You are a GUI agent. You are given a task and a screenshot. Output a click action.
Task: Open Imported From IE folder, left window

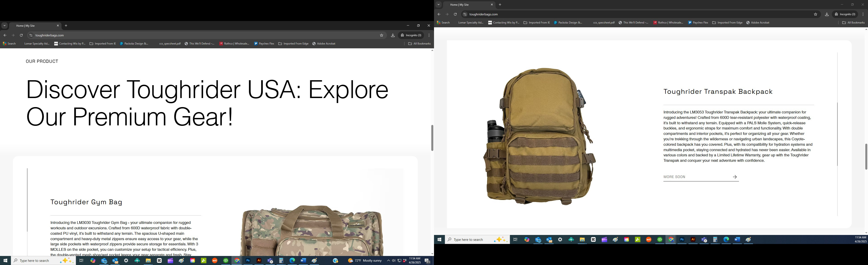(x=103, y=44)
